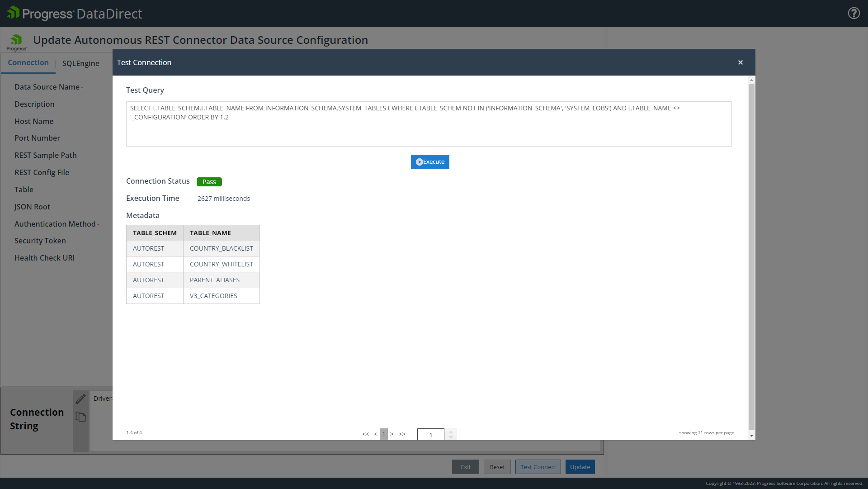Click the Execute play button
This screenshot has width=868, height=489.
click(429, 162)
